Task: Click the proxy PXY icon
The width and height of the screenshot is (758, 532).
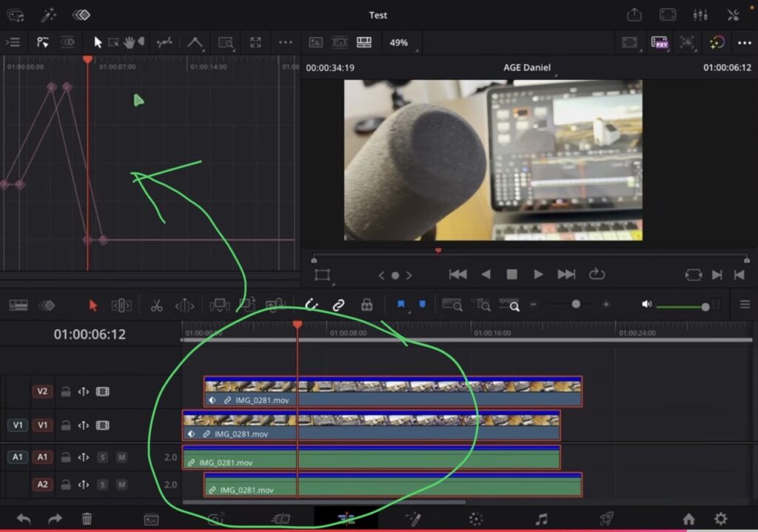Action: [x=660, y=42]
